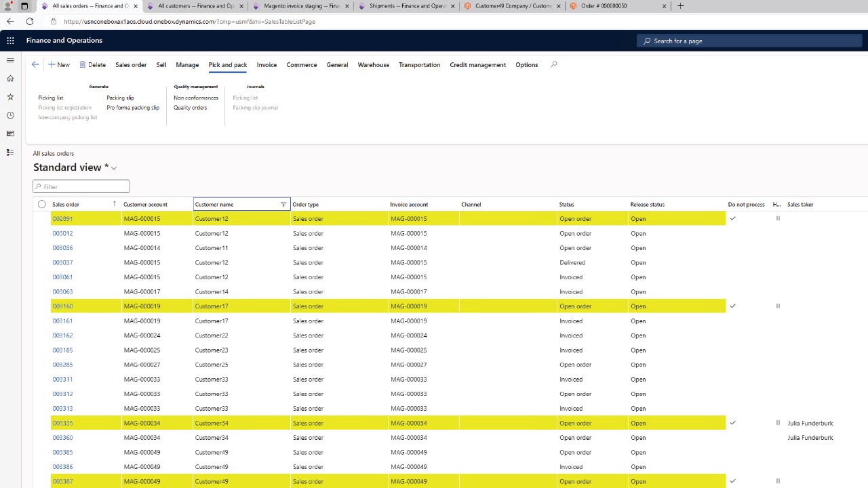Click the Delete button
This screenshot has width=868, height=488.
93,64
